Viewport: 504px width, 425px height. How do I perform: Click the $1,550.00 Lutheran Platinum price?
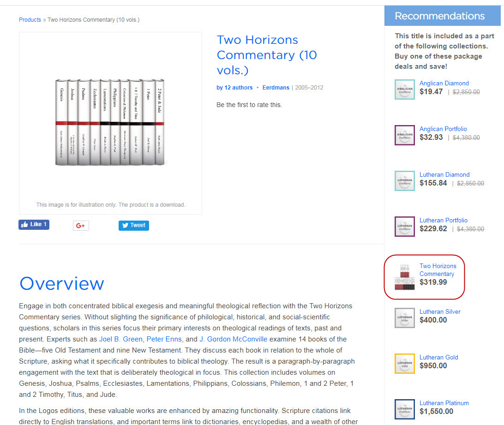(x=437, y=411)
